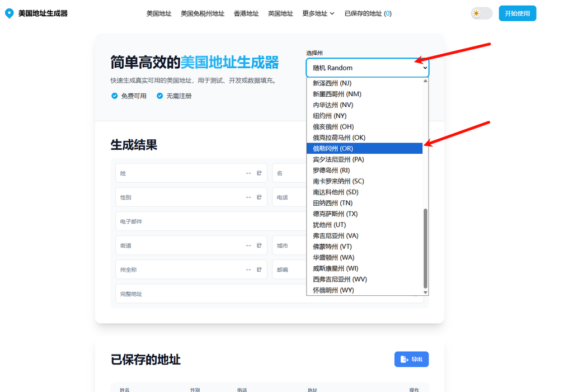The height and width of the screenshot is (392, 573).
Task: Pick 犹他州 (UT) from the list
Action: (364, 225)
